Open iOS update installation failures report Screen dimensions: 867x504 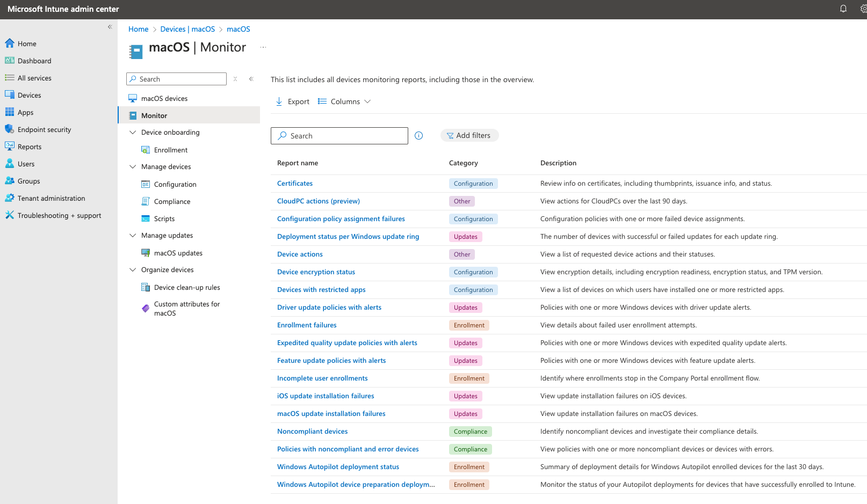tap(326, 396)
